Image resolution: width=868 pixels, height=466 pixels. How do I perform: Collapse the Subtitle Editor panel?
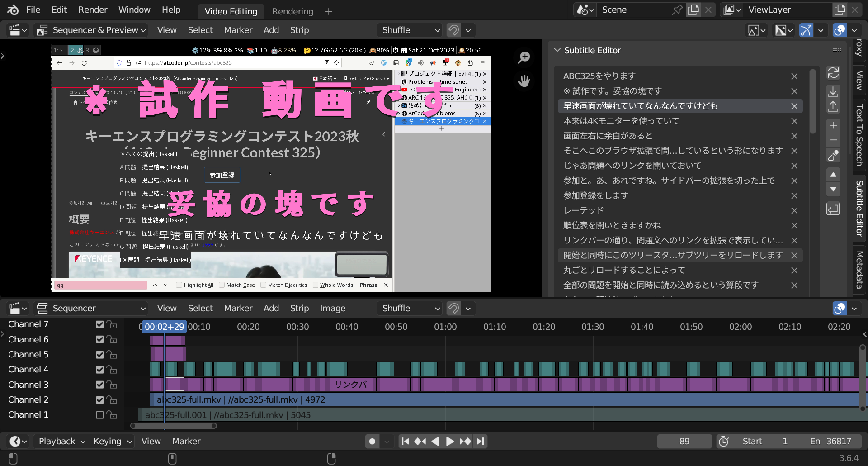[x=557, y=50]
